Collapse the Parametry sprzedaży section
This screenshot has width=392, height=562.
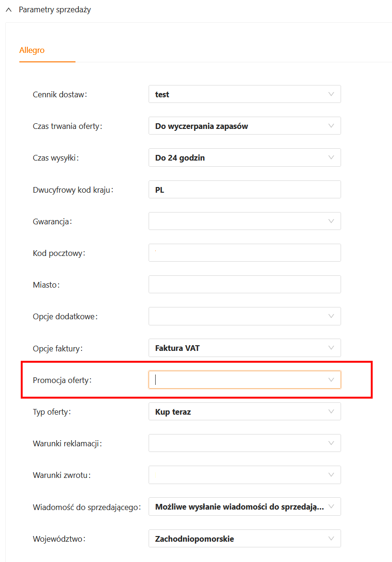8,9
